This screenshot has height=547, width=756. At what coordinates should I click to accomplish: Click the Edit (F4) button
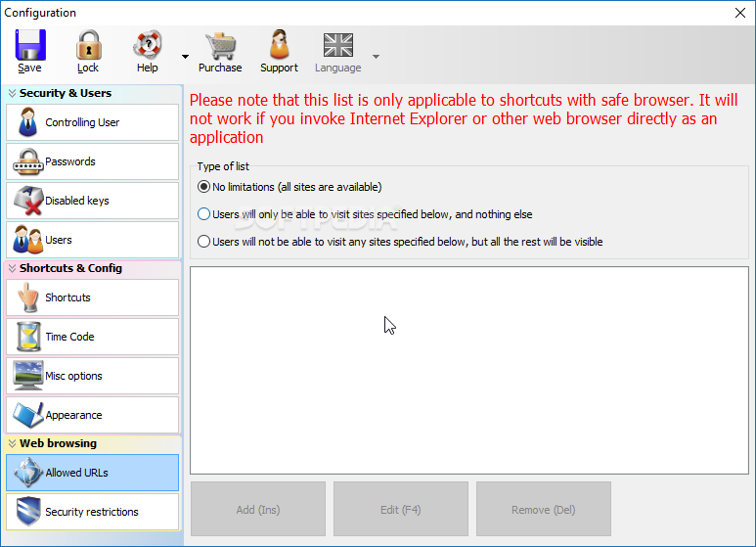click(x=401, y=509)
